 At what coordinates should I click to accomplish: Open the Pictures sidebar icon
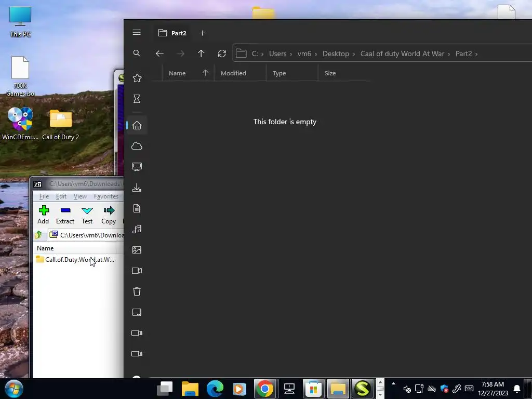(137, 250)
